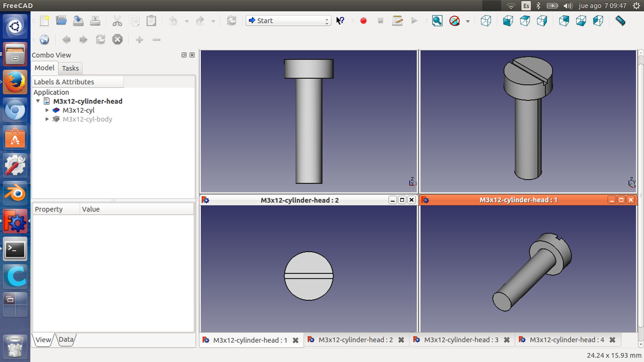
Task: Start macro recording with the red dot
Action: [x=363, y=21]
